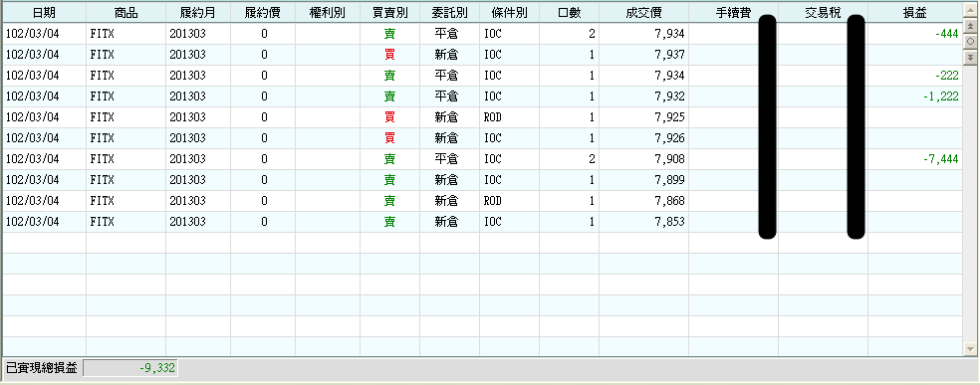Click the 手續費 column header
Image resolution: width=980 pixels, height=385 pixels.
(733, 13)
